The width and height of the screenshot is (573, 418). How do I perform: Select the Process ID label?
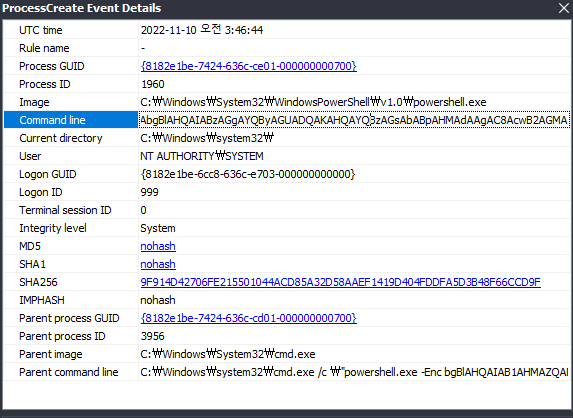click(45, 84)
